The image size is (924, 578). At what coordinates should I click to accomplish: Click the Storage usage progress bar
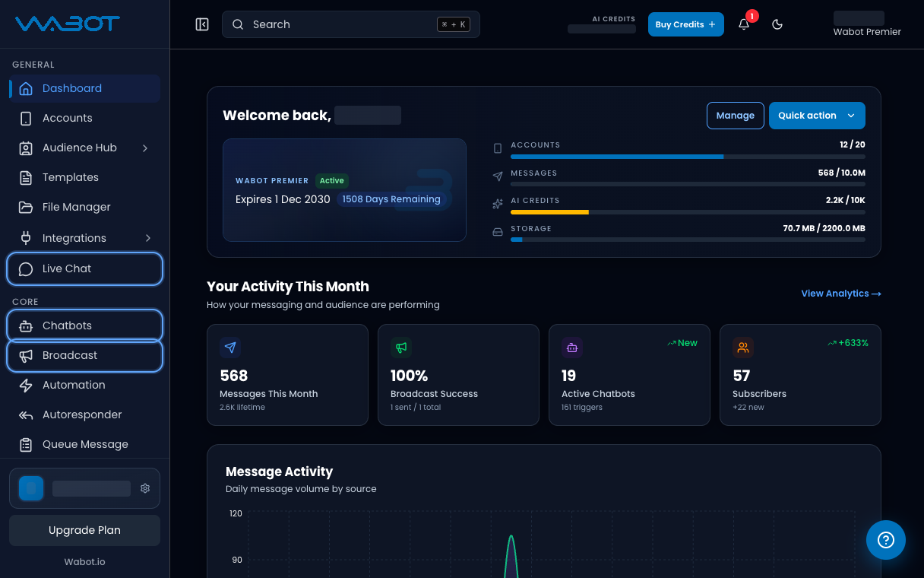688,240
